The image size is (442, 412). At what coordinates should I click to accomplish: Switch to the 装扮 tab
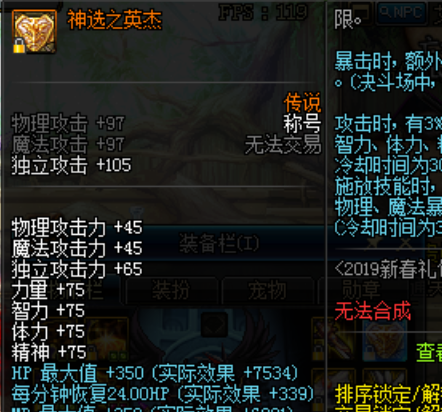coord(171,290)
